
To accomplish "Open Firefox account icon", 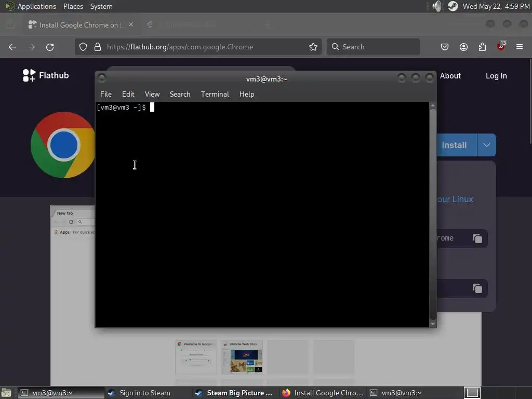I will click(463, 47).
